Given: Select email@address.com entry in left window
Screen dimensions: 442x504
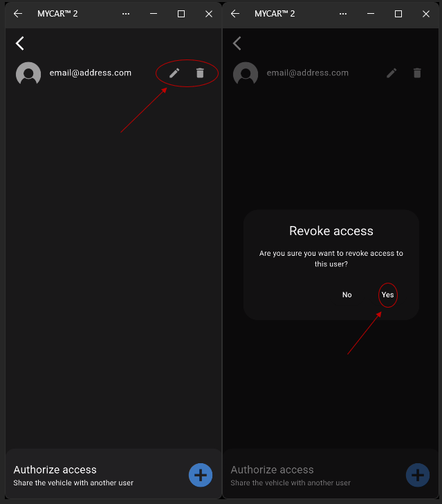Looking at the screenshot, I should (90, 73).
